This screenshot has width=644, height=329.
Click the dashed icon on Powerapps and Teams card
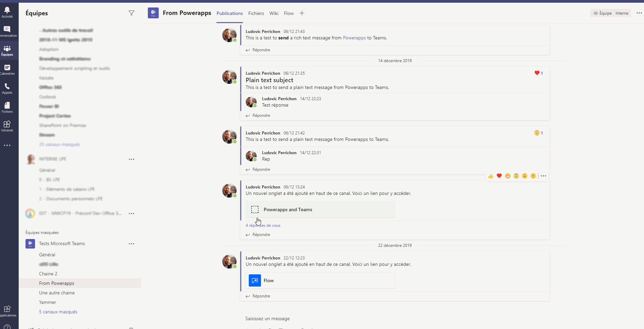coord(255,209)
